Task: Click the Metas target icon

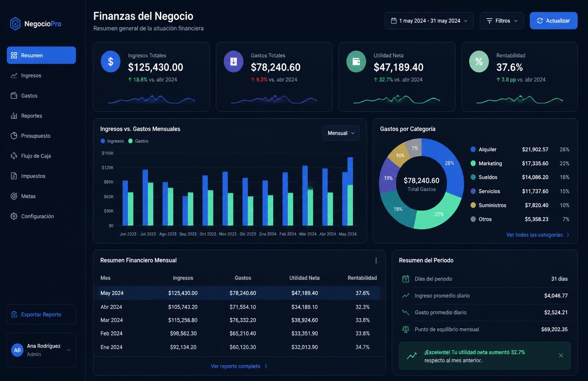Action: pos(14,196)
